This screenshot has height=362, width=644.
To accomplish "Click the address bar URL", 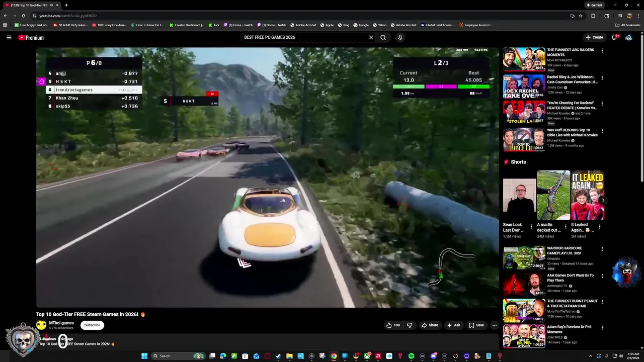I will click(x=68, y=16).
